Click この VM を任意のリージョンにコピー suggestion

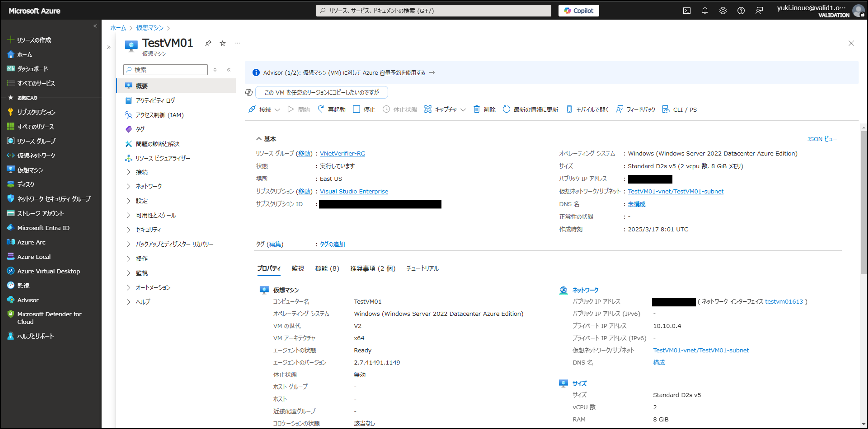(x=322, y=92)
